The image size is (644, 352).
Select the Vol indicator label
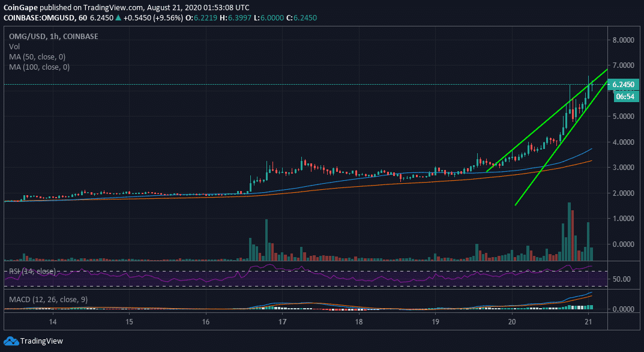coord(13,46)
